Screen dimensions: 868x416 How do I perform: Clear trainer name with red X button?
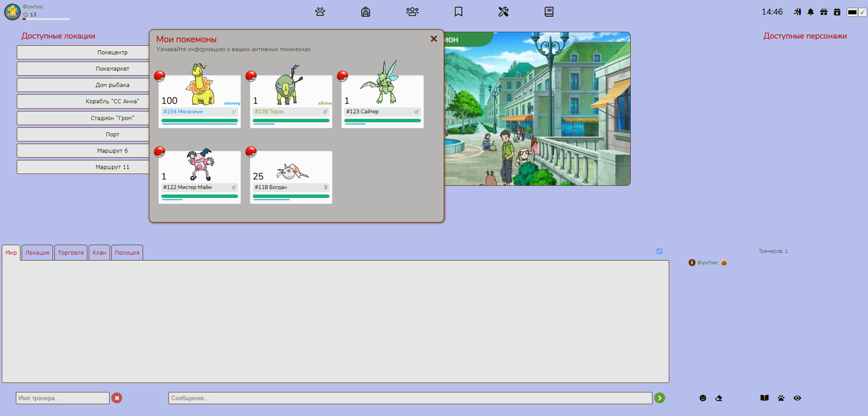117,398
